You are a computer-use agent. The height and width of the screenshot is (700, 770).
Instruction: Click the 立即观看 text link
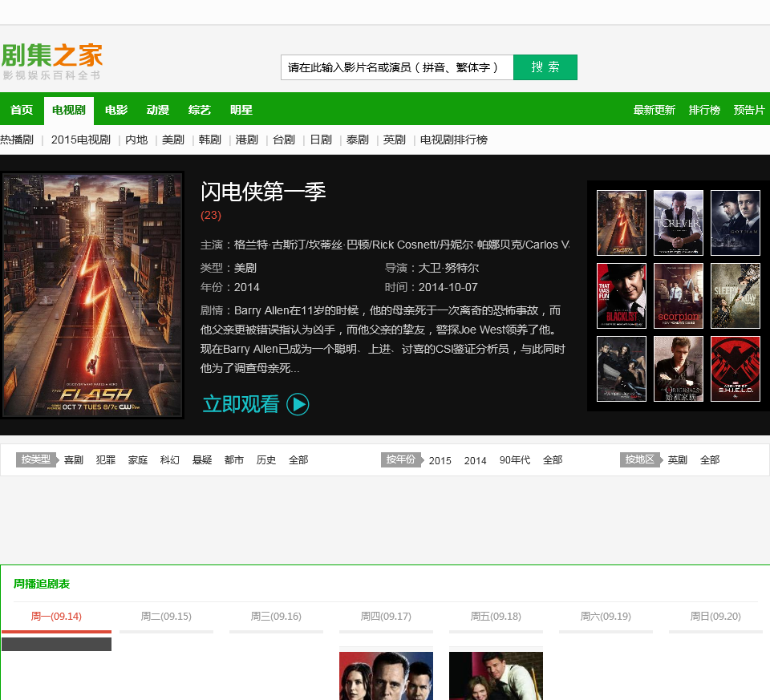pyautogui.click(x=241, y=404)
